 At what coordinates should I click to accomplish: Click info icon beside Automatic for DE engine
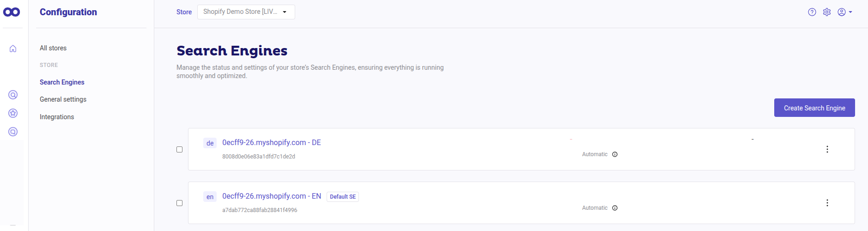pos(615,154)
